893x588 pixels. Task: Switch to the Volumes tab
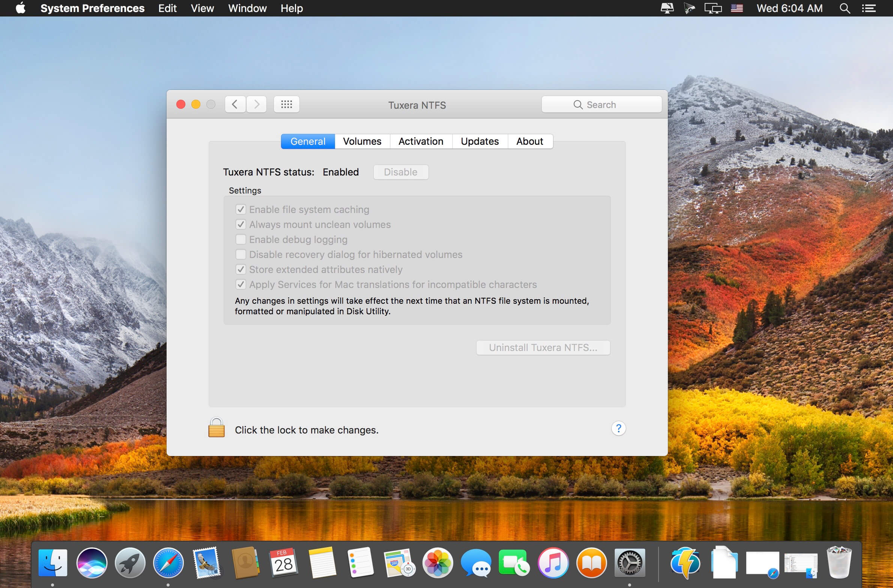[x=362, y=140]
